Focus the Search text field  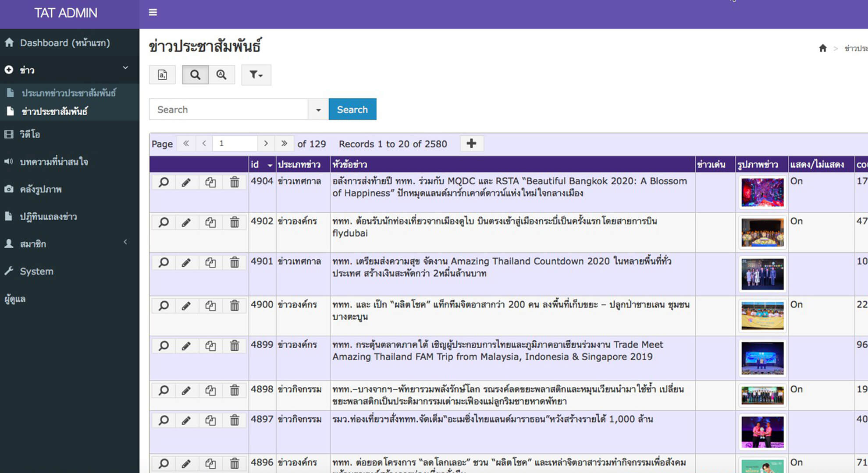click(228, 109)
